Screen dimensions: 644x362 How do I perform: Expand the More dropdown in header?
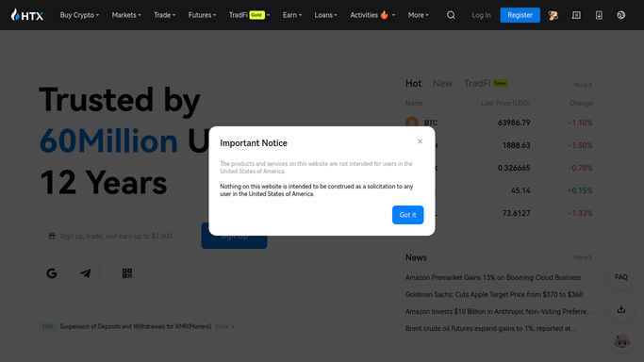(x=418, y=15)
